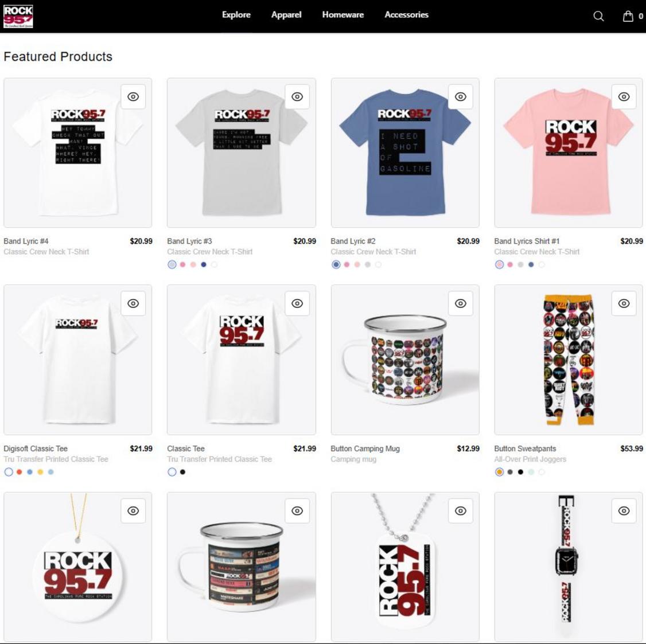Quick view eye icon on watch band product

[x=624, y=511]
